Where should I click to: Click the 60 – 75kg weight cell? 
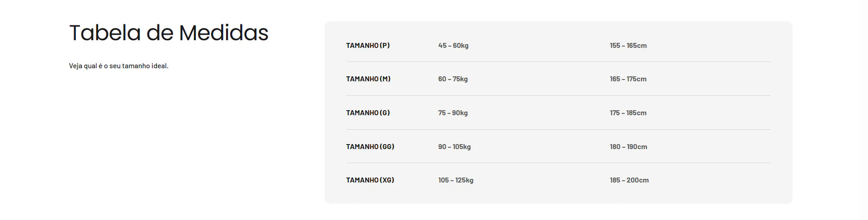[x=453, y=79]
